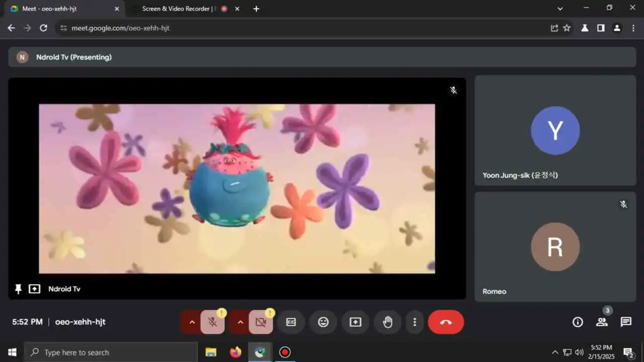Open Chrome from the taskbar

click(x=260, y=352)
